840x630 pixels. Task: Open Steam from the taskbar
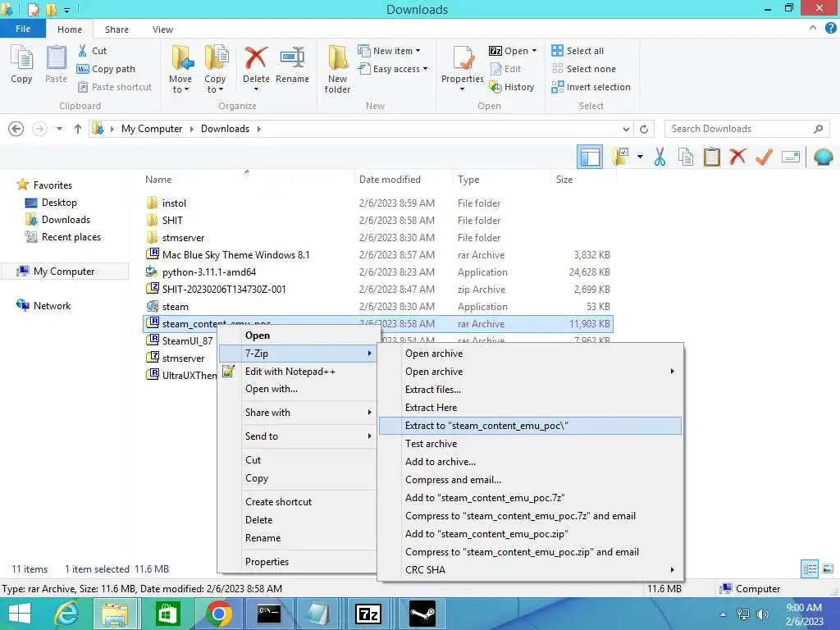[x=422, y=614]
